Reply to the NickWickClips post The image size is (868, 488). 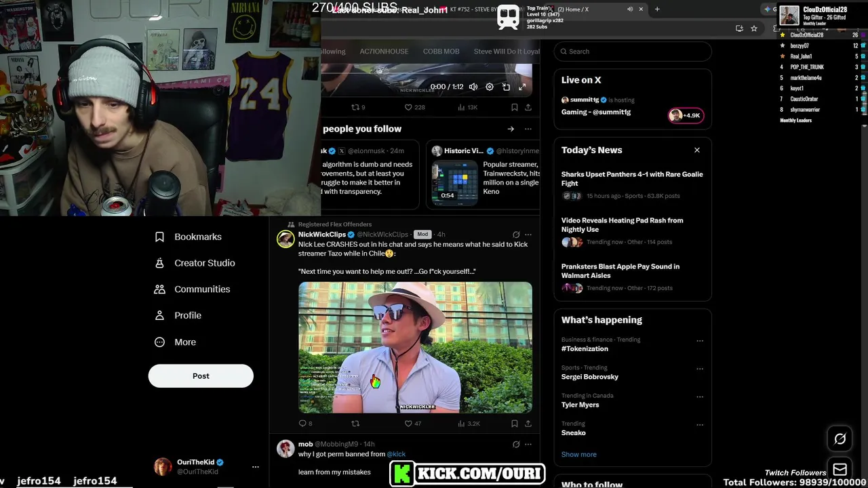(305, 424)
